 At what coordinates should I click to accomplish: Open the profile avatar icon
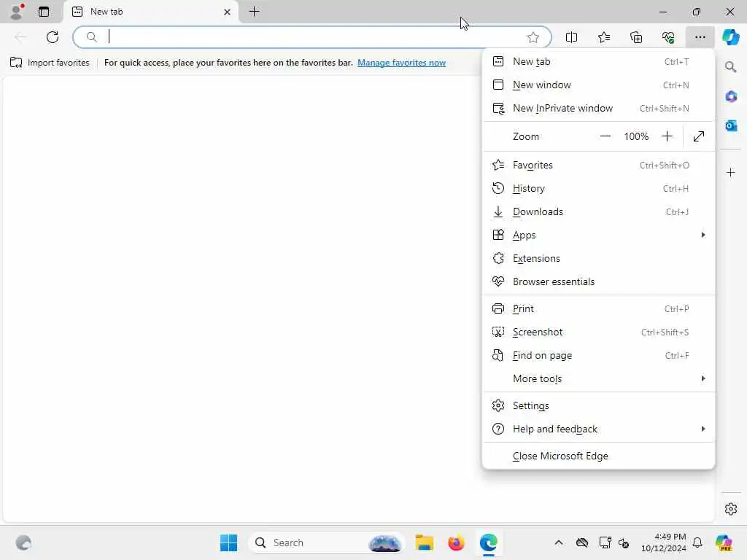[17, 12]
